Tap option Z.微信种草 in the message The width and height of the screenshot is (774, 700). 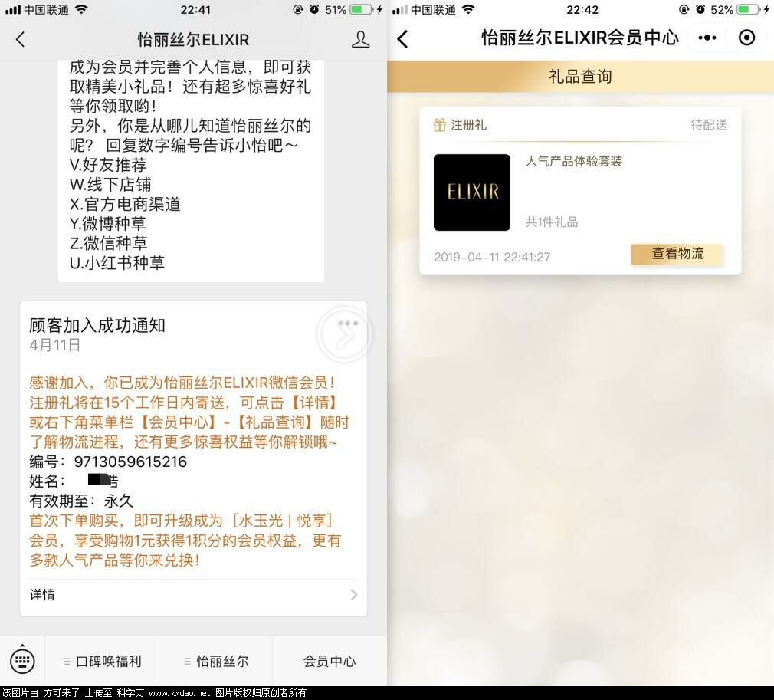tap(108, 243)
